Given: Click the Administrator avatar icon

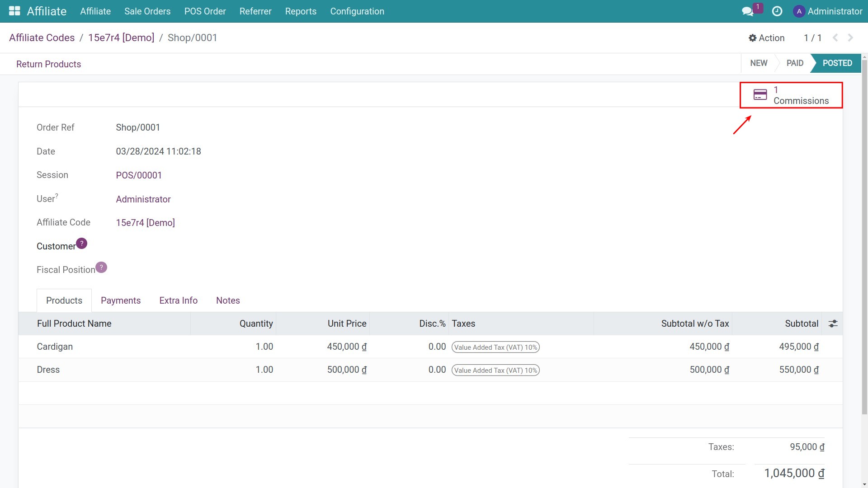Looking at the screenshot, I should point(799,11).
